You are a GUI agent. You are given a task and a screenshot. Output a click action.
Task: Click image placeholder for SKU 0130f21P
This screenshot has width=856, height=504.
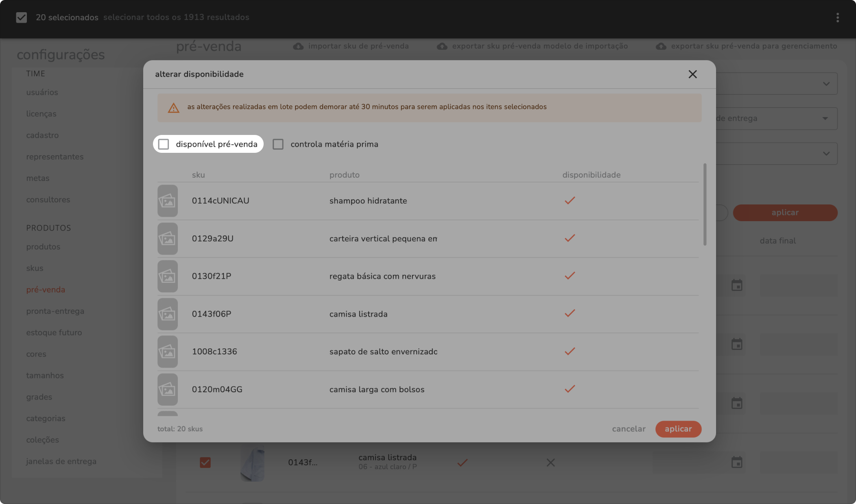pos(168,276)
